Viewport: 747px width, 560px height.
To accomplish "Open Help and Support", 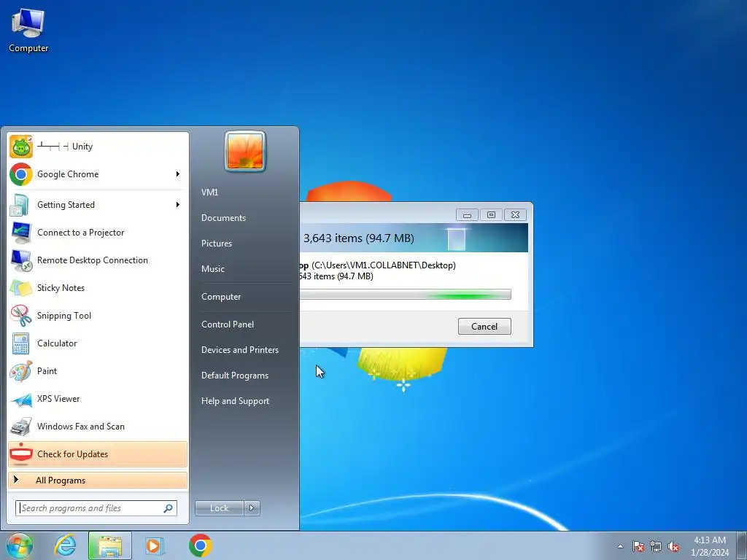I will pos(236,402).
